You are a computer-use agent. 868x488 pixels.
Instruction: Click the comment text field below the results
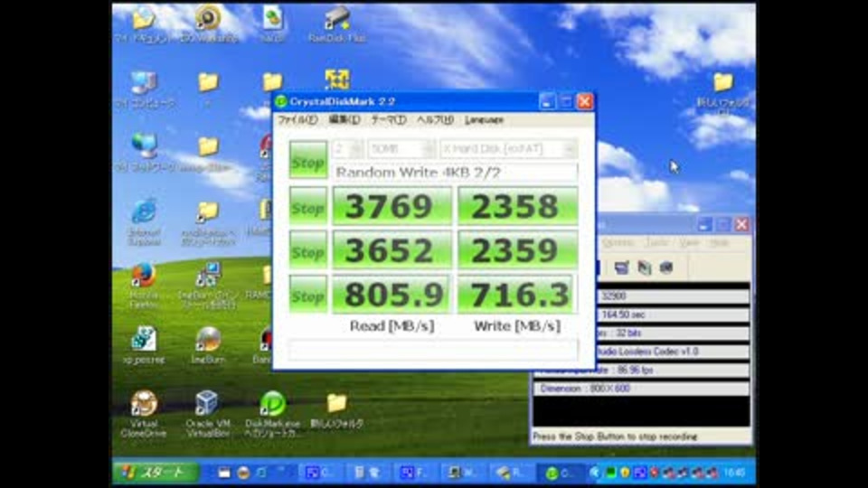(432, 351)
